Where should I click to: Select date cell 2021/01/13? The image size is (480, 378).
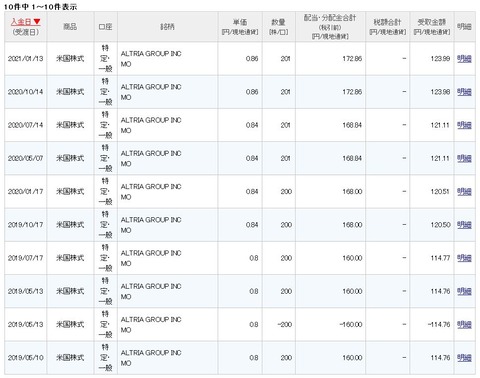pos(26,59)
